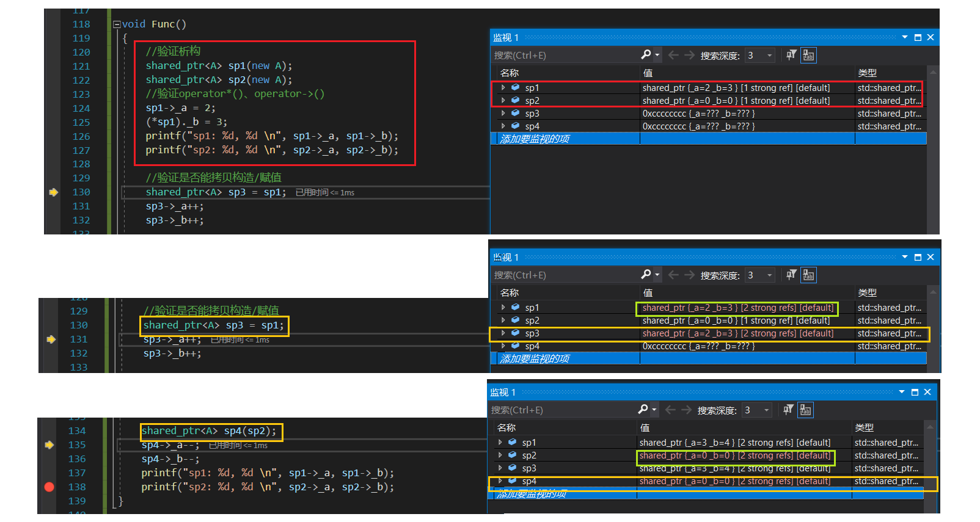Click scrollbar up arrow in the middle watch panel

point(932,292)
